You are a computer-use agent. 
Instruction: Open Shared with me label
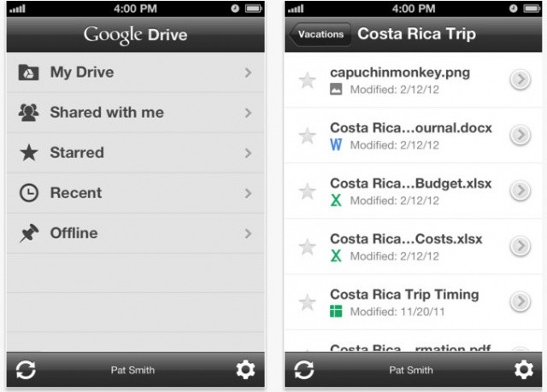point(107,112)
